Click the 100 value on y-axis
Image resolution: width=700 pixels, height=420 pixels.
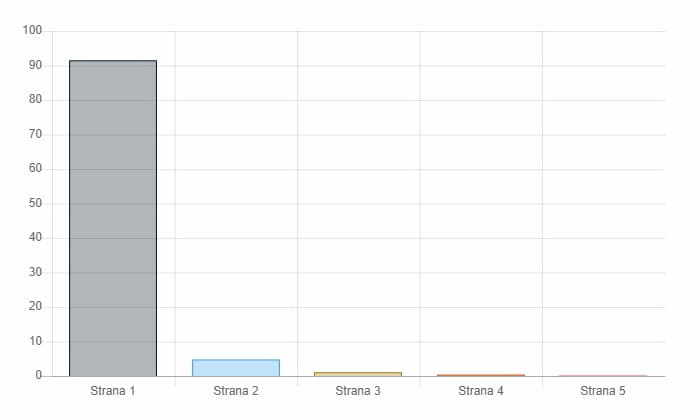tap(32, 31)
